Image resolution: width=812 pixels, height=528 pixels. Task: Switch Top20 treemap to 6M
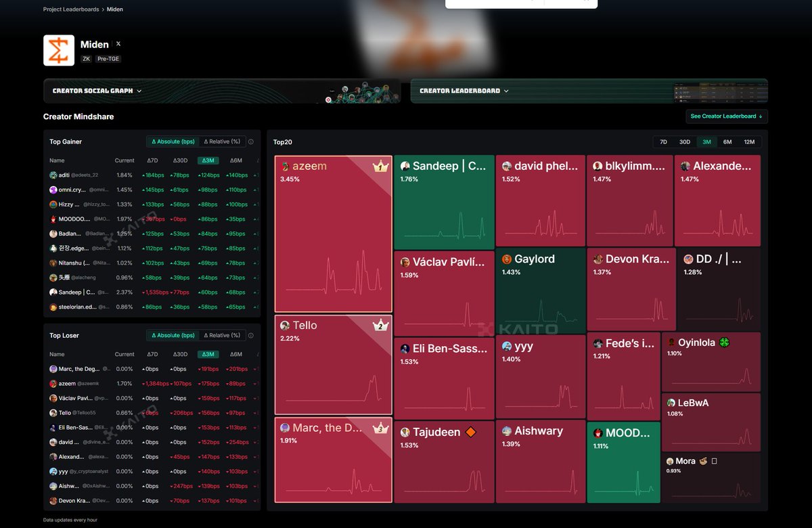click(727, 142)
